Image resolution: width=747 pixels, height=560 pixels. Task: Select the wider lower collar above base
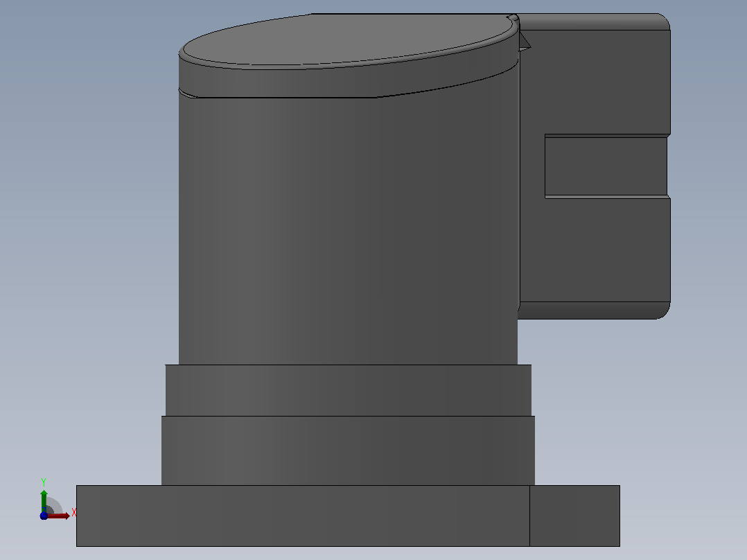pos(348,450)
